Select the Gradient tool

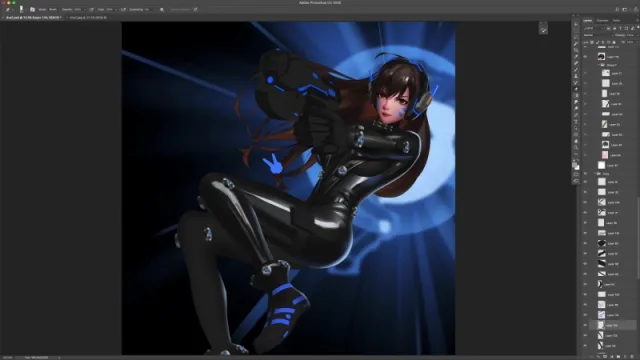[576, 96]
